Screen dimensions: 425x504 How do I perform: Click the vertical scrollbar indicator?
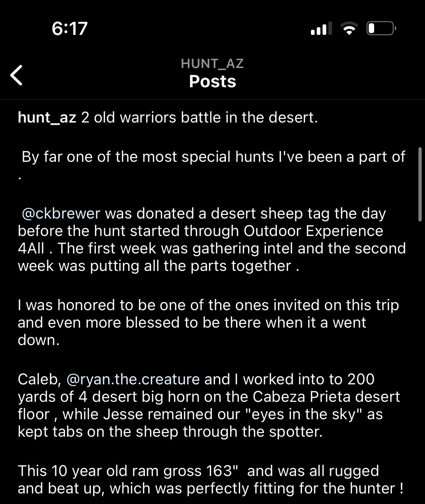click(420, 184)
